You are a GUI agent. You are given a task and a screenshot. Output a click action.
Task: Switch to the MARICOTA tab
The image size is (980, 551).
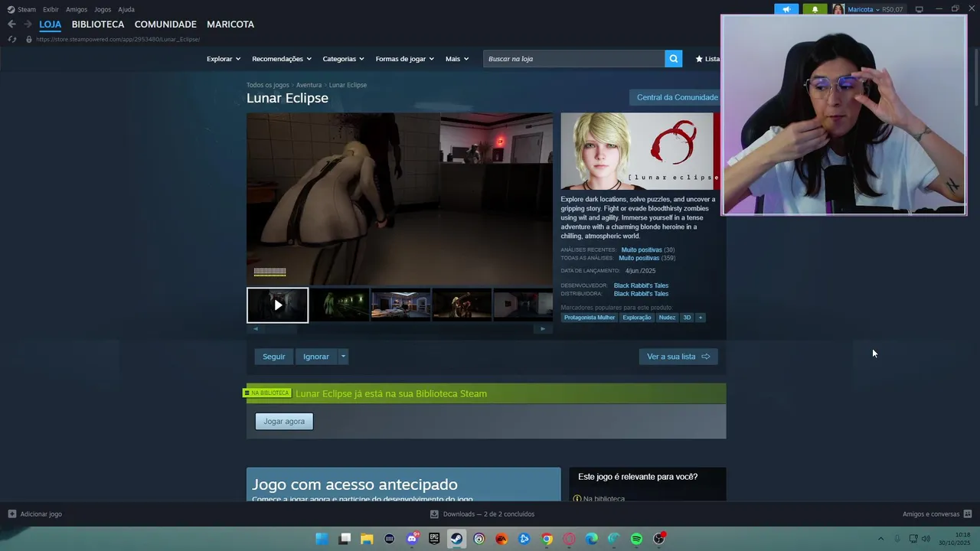point(230,24)
